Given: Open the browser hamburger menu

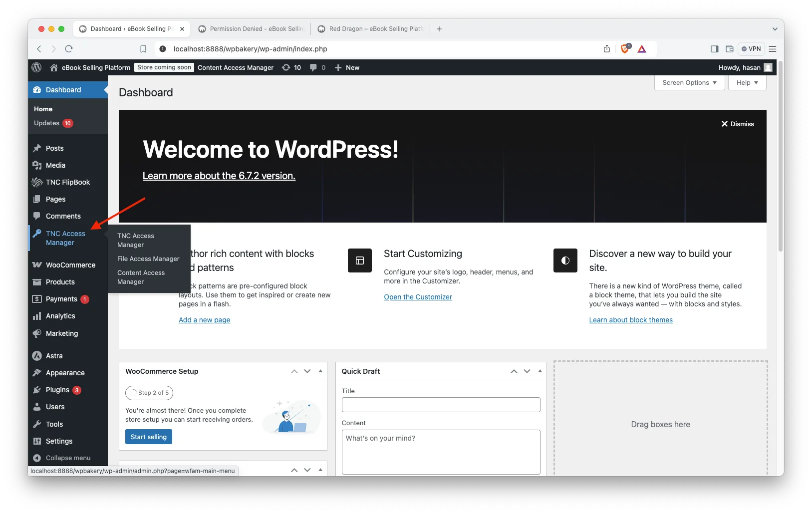Looking at the screenshot, I should (x=773, y=49).
